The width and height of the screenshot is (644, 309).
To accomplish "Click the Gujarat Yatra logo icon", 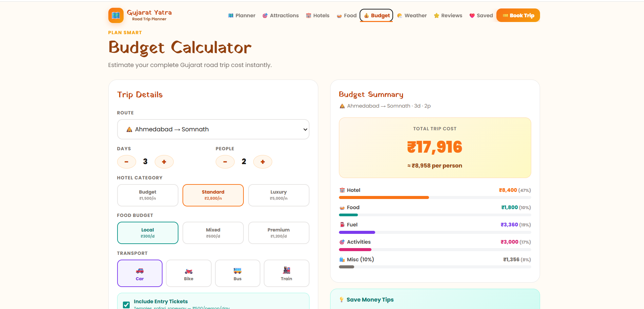I will click(115, 15).
